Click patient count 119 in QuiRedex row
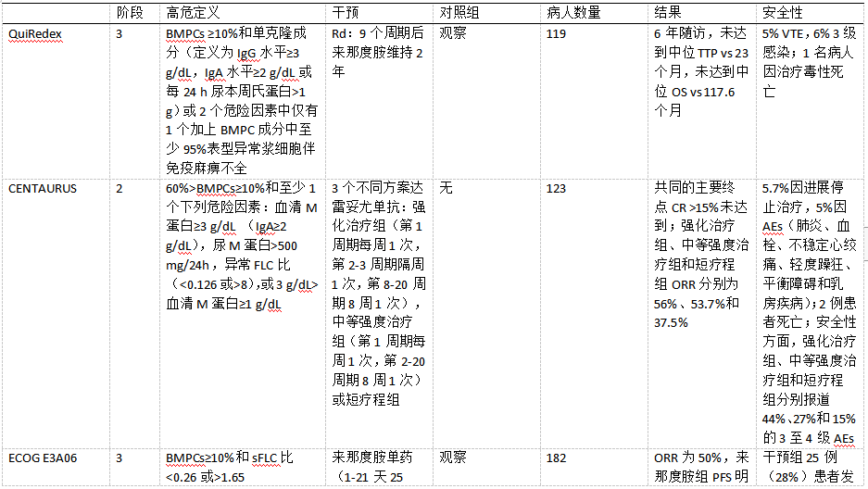Screen dimensions: 868x489 point(556,34)
